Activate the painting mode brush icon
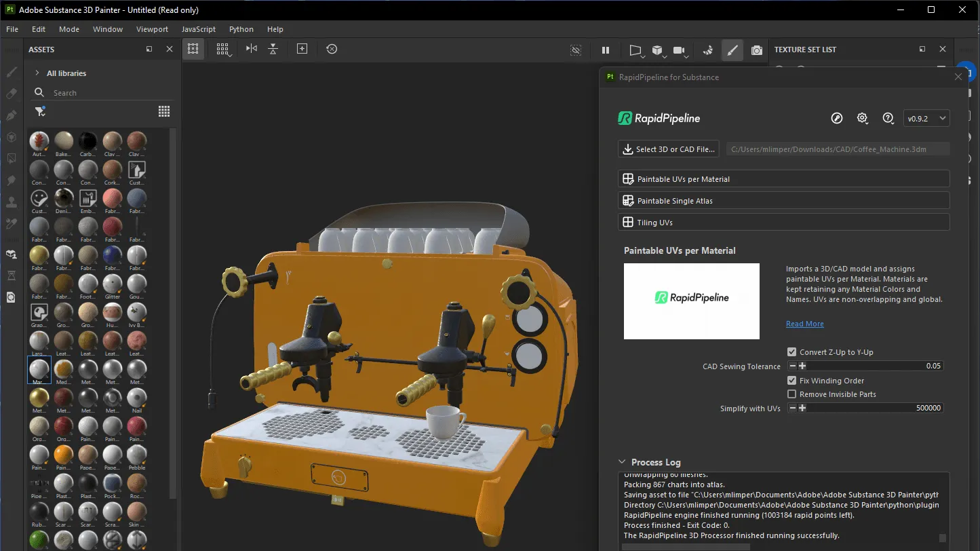Screen dimensions: 980x551 [732, 50]
